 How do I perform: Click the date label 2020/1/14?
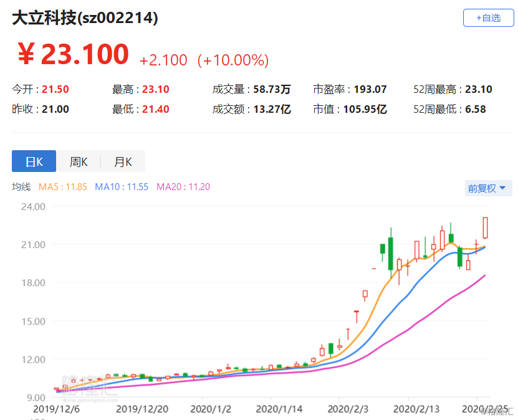[279, 409]
